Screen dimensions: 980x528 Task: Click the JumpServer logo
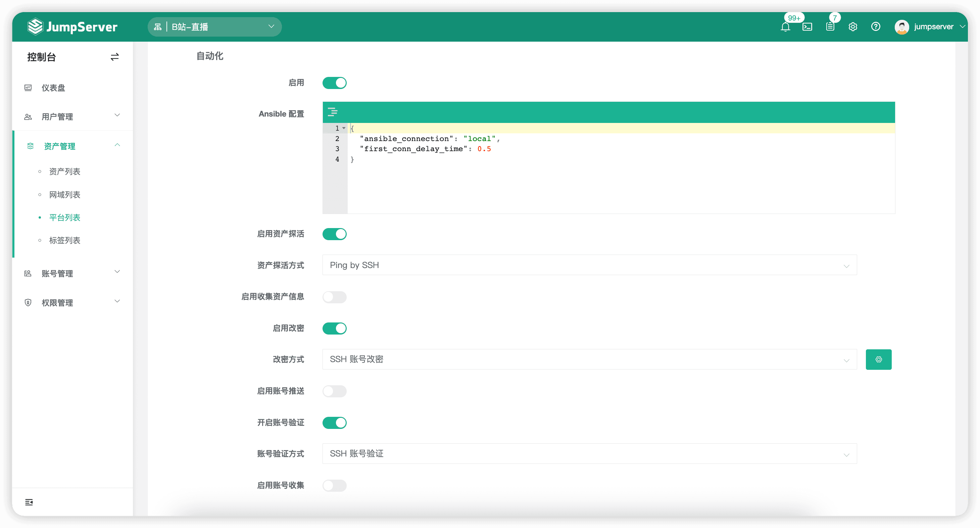72,27
